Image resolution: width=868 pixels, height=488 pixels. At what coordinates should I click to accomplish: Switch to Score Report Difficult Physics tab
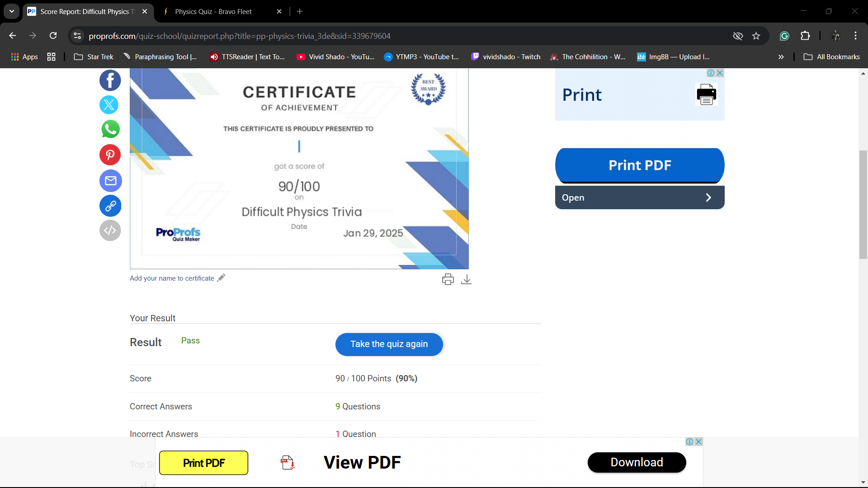pyautogui.click(x=88, y=11)
